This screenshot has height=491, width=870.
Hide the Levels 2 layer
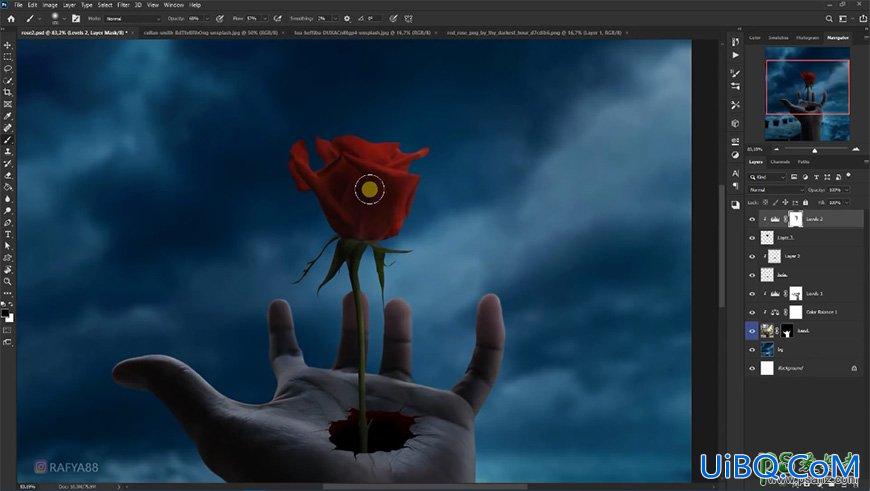(x=752, y=219)
